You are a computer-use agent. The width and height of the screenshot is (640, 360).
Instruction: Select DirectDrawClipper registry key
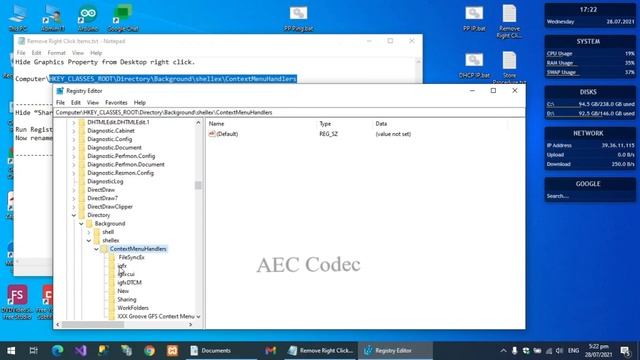pyautogui.click(x=110, y=207)
